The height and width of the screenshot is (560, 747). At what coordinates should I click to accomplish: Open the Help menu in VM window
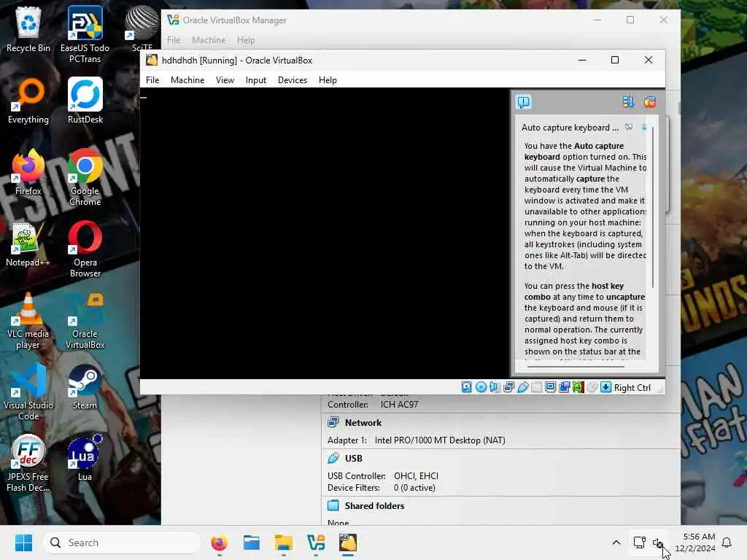pyautogui.click(x=328, y=80)
